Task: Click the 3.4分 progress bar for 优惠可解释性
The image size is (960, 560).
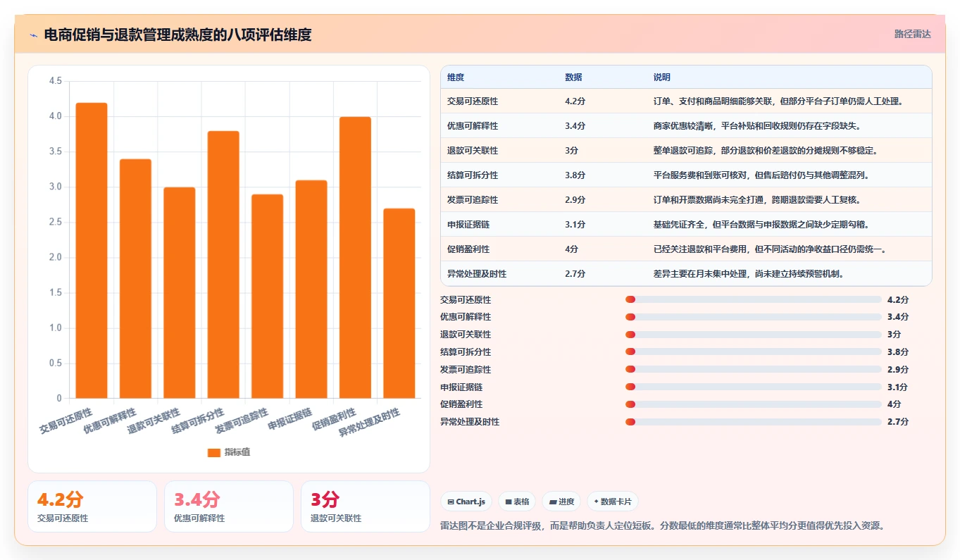Action: 753,317
